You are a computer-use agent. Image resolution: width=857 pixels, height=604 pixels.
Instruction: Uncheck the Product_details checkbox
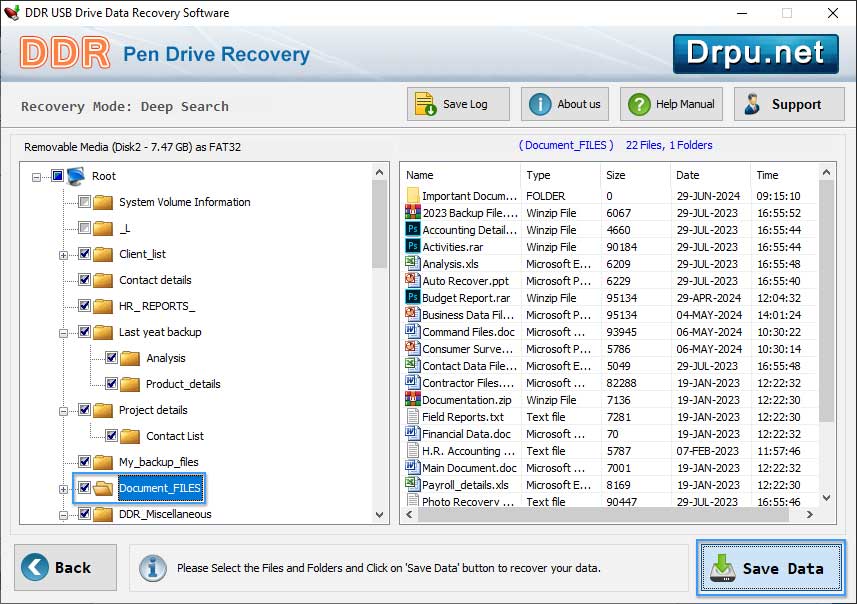111,383
